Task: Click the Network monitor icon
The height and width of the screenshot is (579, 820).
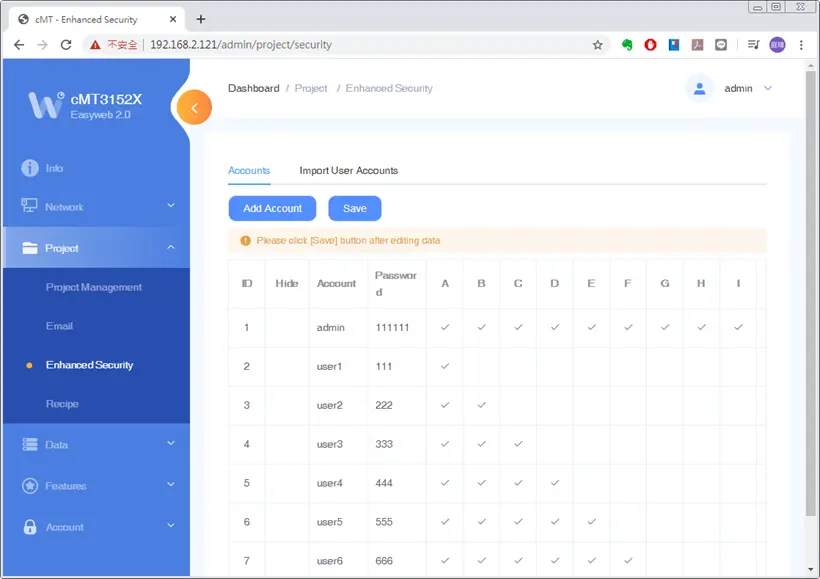Action: (29, 206)
